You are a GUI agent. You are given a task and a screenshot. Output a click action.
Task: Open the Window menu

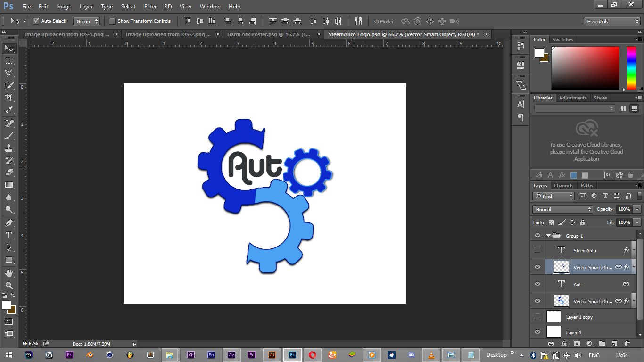[210, 7]
